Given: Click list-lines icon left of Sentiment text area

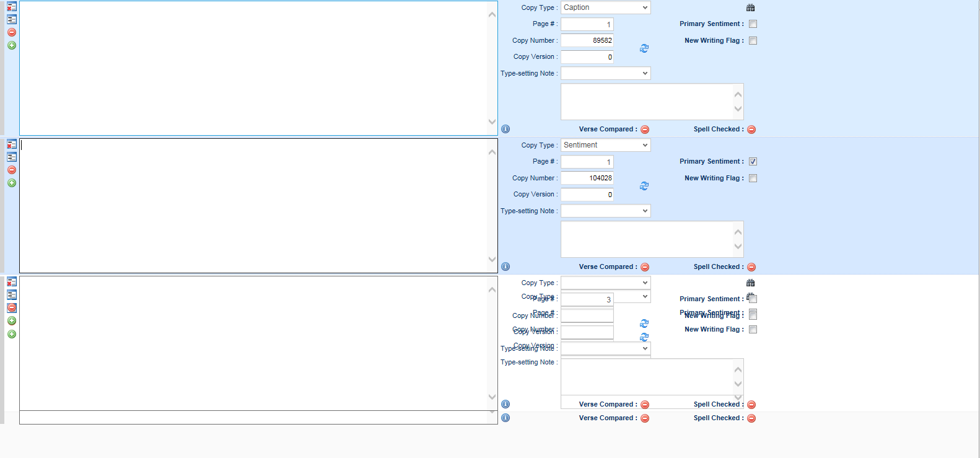Looking at the screenshot, I should (12, 157).
